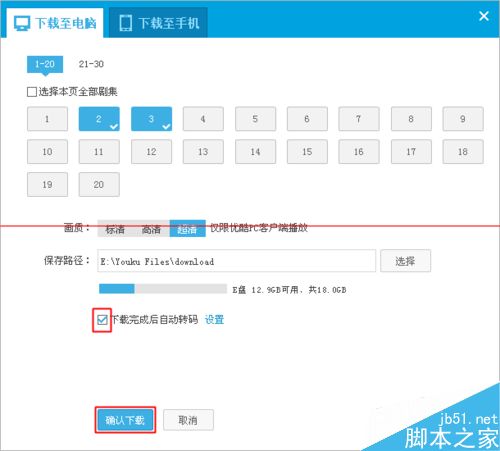The width and height of the screenshot is (500, 451).
Task: Click the E drive space usage bar
Action: [x=163, y=289]
